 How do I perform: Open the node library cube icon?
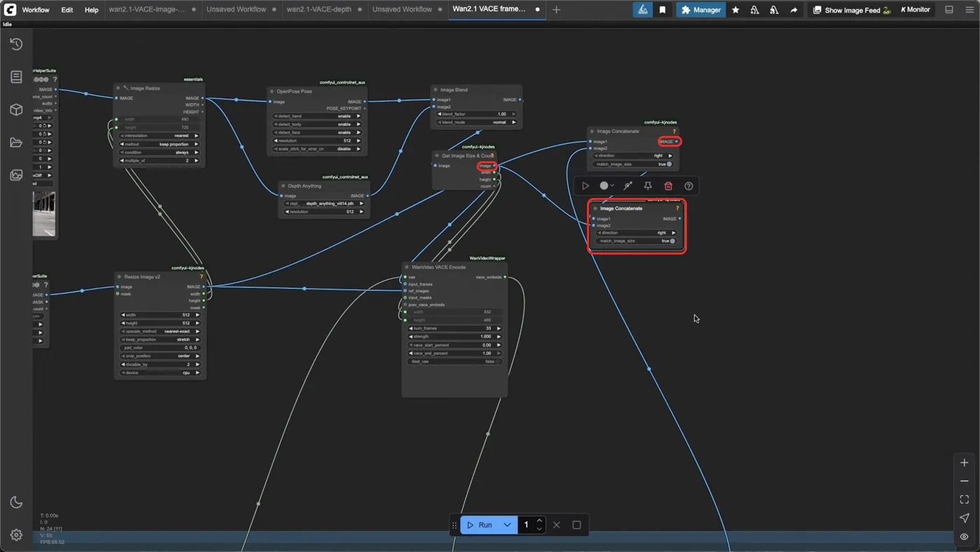(x=16, y=110)
